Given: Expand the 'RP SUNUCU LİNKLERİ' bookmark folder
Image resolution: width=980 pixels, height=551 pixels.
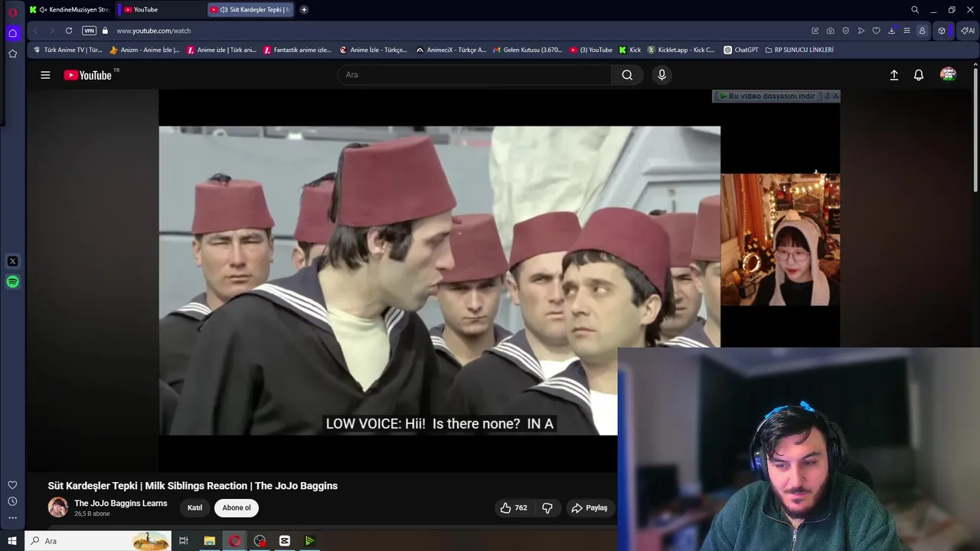Looking at the screenshot, I should point(799,50).
